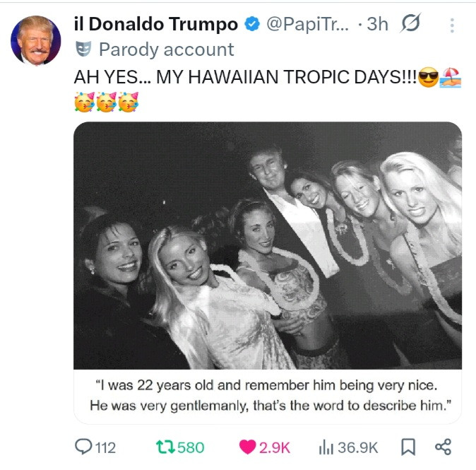Click the share icon
The width and height of the screenshot is (476, 470).
coord(444,447)
